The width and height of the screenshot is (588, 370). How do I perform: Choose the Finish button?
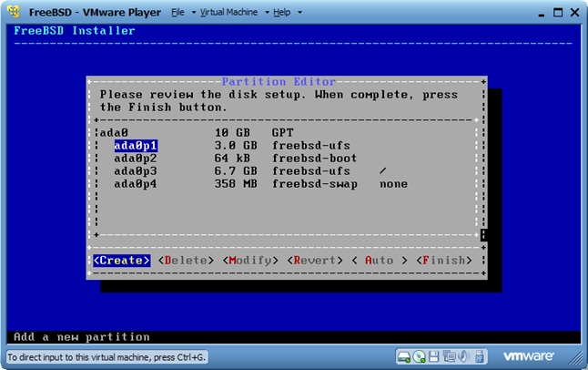(444, 261)
